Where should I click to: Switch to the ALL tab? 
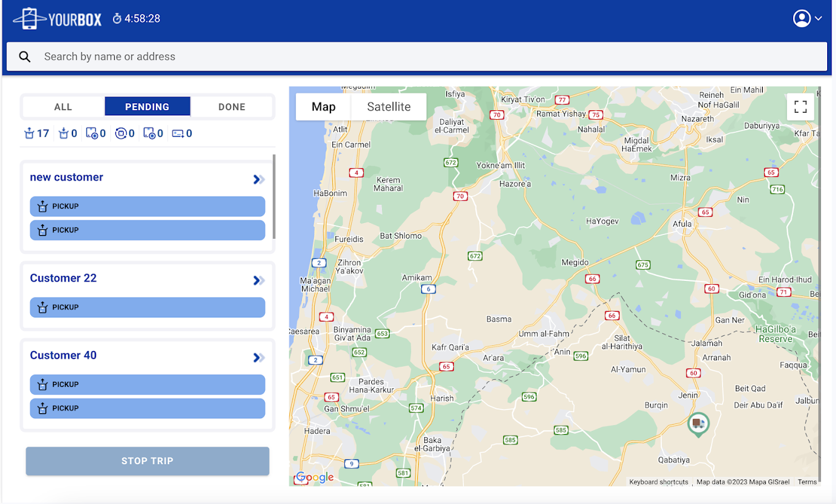(63, 107)
